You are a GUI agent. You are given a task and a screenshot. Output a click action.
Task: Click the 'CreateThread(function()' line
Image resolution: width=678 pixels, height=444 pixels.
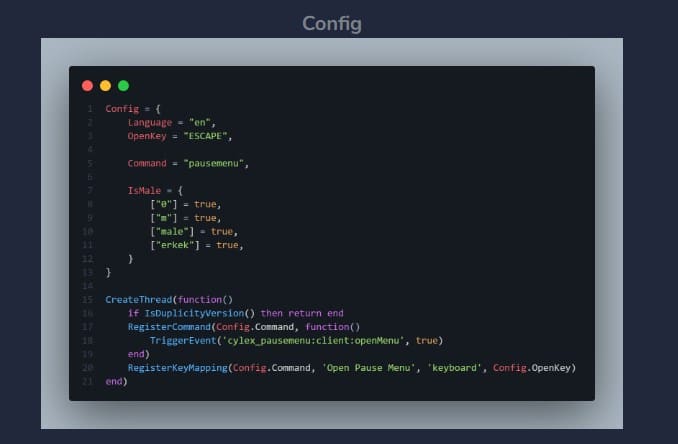169,300
